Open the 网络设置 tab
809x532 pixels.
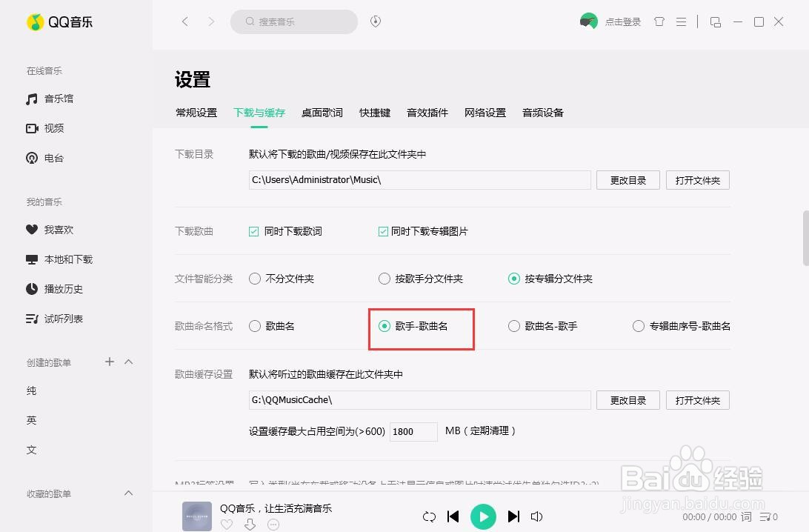tap(485, 112)
